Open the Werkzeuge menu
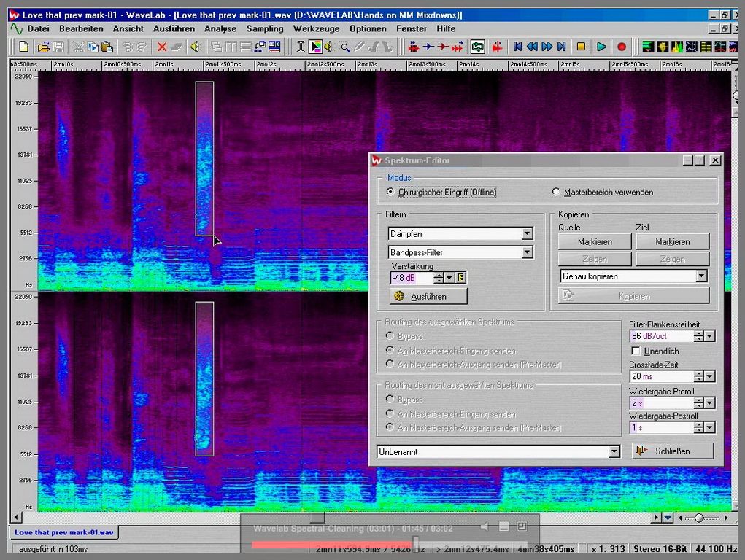 [x=317, y=28]
